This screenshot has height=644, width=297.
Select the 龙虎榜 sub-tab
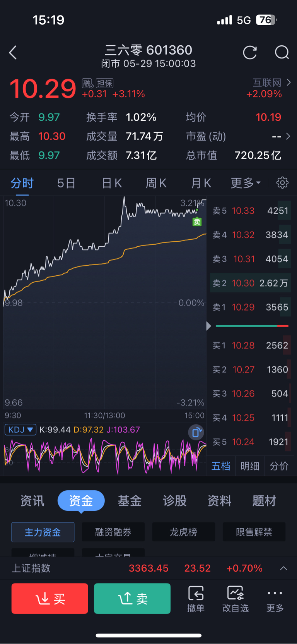click(184, 532)
